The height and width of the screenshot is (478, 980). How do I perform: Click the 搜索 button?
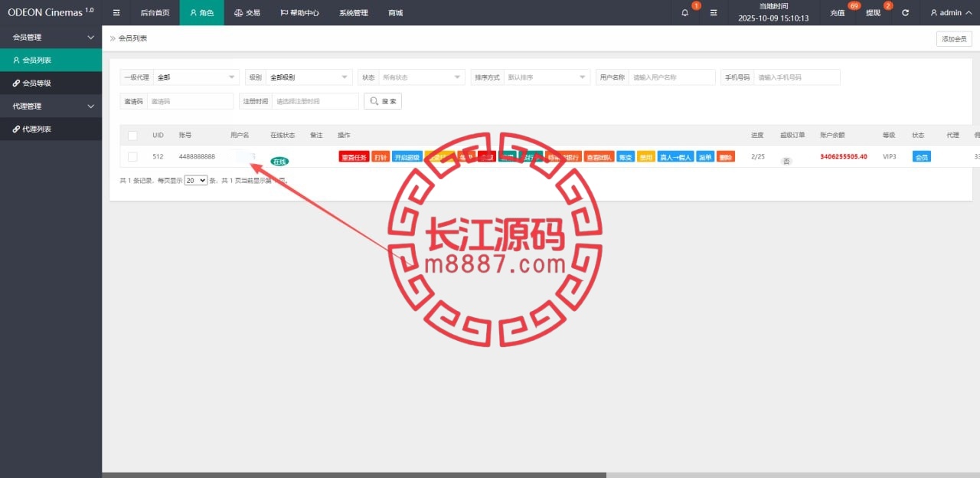click(383, 101)
